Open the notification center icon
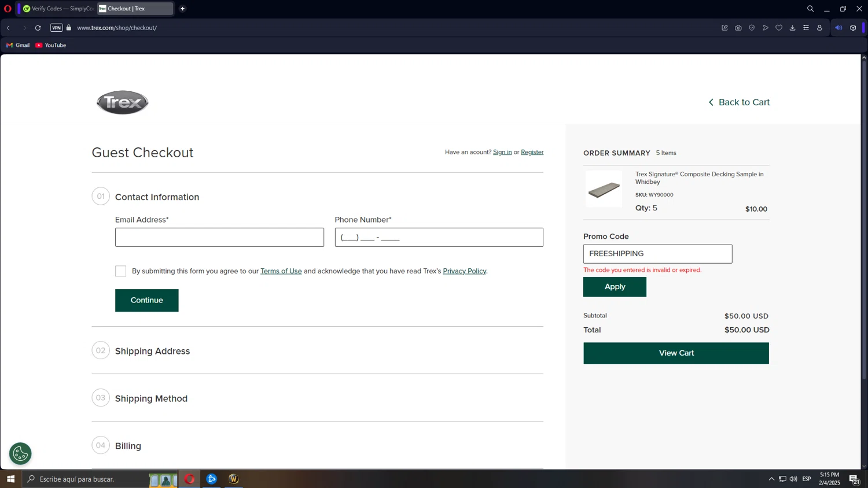 854,479
